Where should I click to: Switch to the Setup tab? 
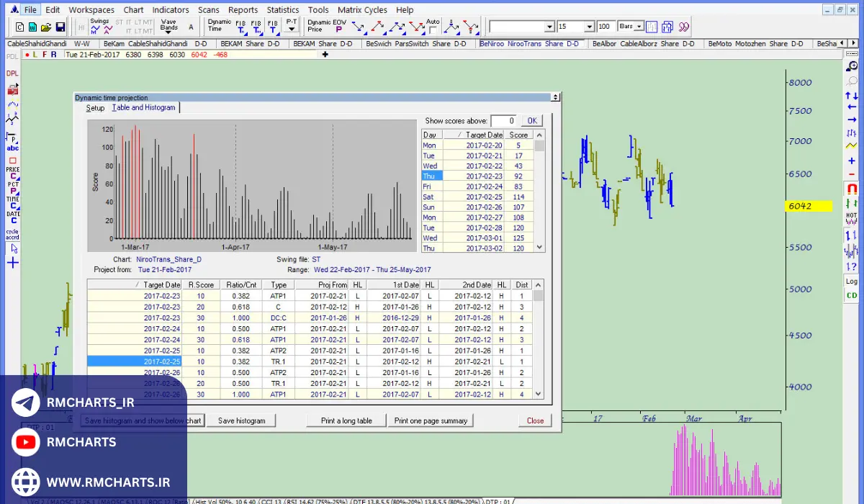tap(95, 108)
